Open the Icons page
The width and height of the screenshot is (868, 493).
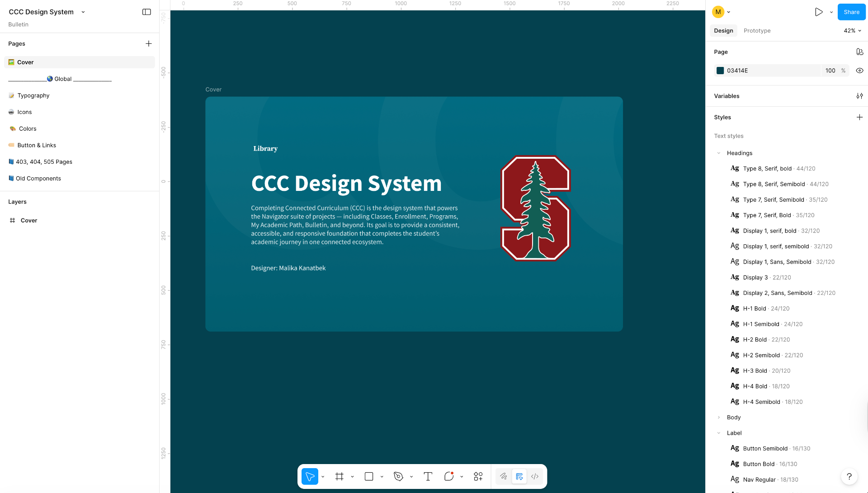point(80,112)
